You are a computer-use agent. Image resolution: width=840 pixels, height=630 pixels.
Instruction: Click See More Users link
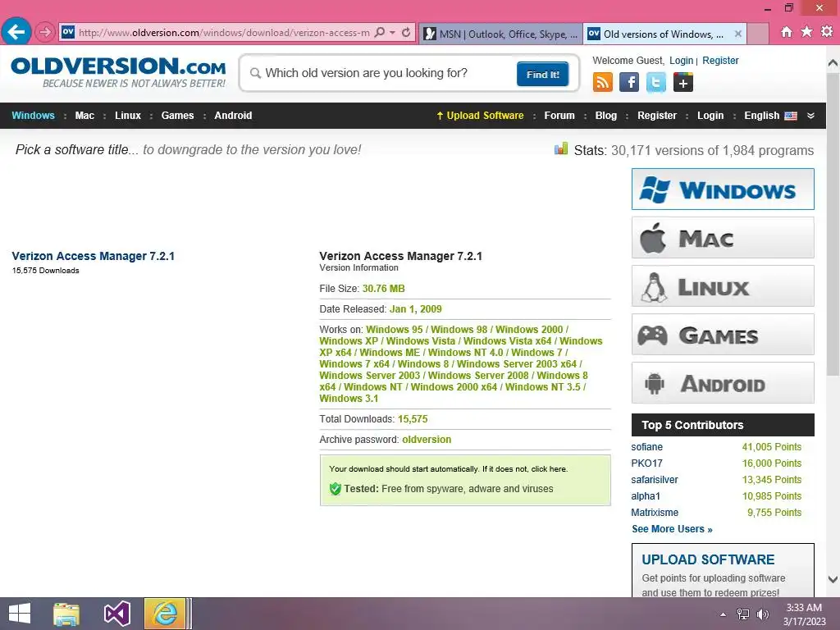672,529
